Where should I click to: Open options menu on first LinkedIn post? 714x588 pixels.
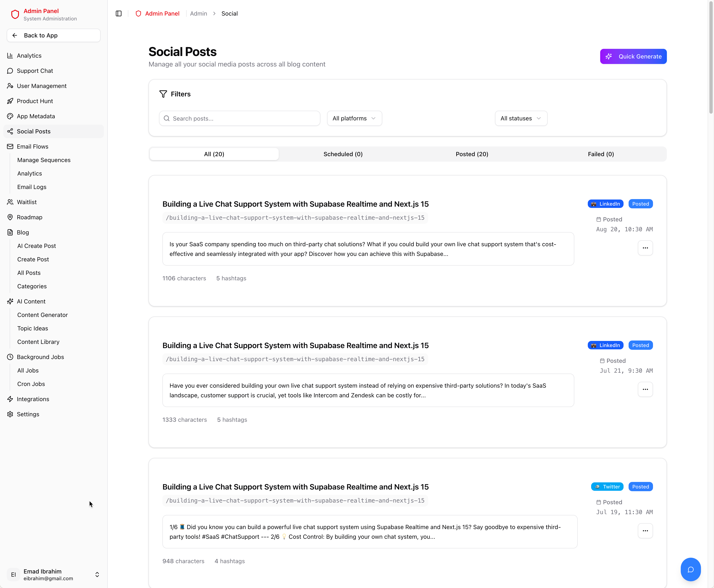pyautogui.click(x=645, y=248)
